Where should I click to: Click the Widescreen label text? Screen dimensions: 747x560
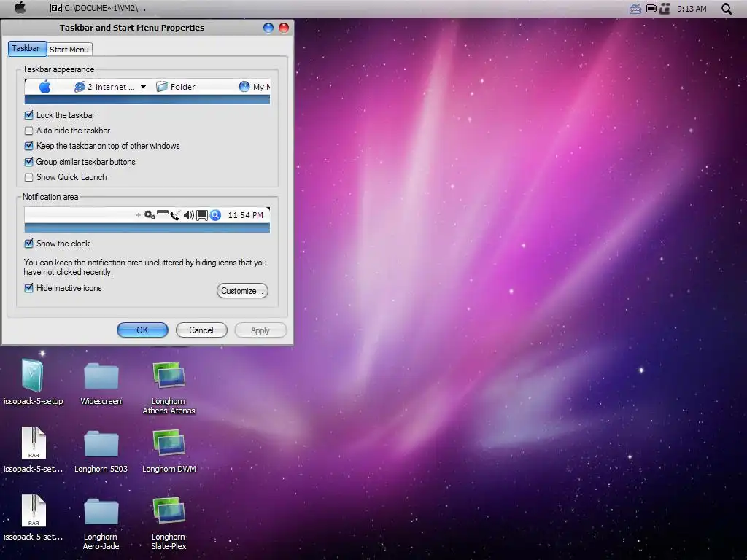pyautogui.click(x=101, y=402)
